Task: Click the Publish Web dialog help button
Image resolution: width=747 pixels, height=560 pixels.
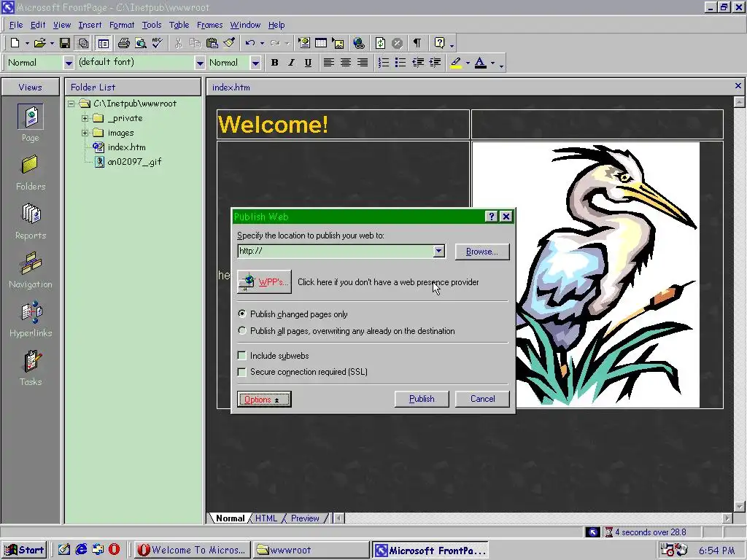Action: pos(492,217)
